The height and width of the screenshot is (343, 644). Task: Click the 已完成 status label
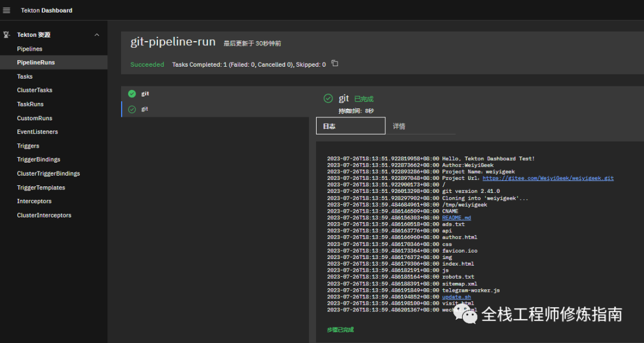click(364, 99)
